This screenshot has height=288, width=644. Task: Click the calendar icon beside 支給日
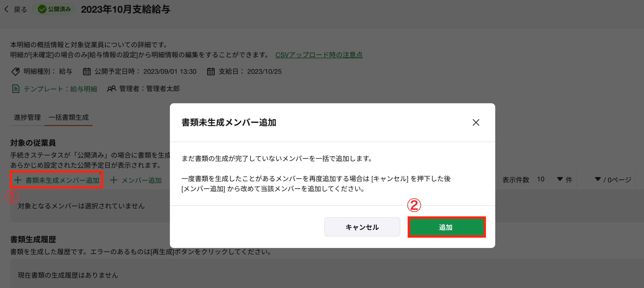point(211,72)
